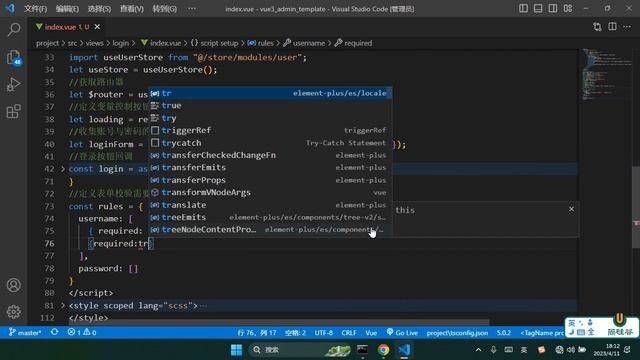Click username breadcrumb segment

tap(304, 43)
